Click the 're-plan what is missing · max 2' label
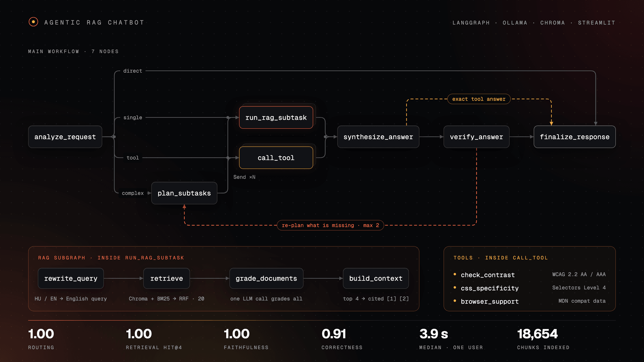 [331, 225]
